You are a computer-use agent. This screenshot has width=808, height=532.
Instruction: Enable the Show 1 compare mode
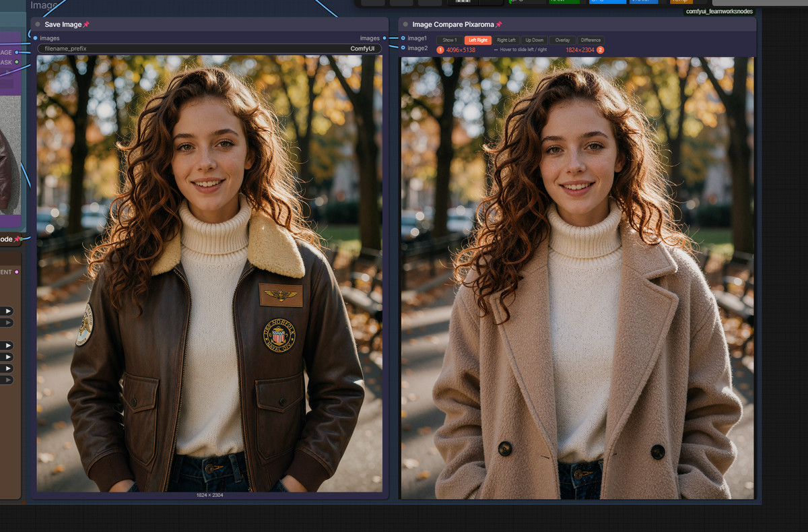pyautogui.click(x=449, y=40)
